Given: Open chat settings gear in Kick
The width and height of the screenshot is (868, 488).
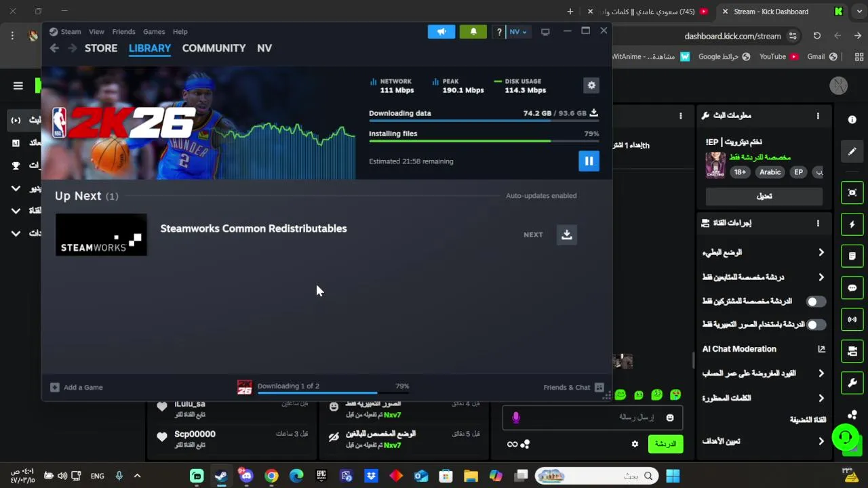Looking at the screenshot, I should pyautogui.click(x=635, y=444).
